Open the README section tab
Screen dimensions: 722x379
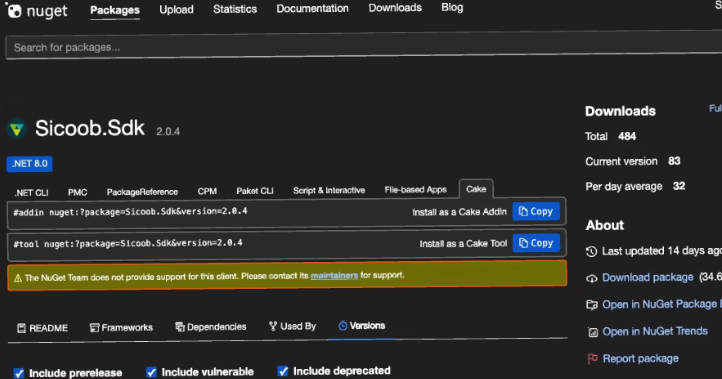(42, 328)
